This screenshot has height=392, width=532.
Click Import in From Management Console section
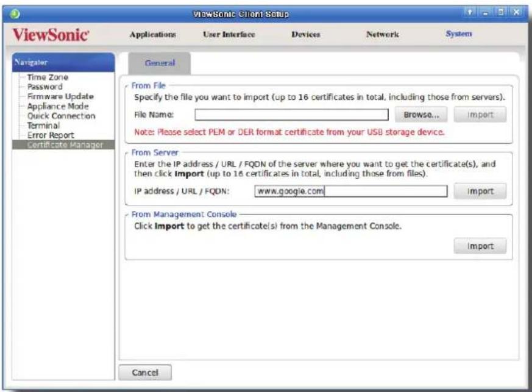pos(480,246)
